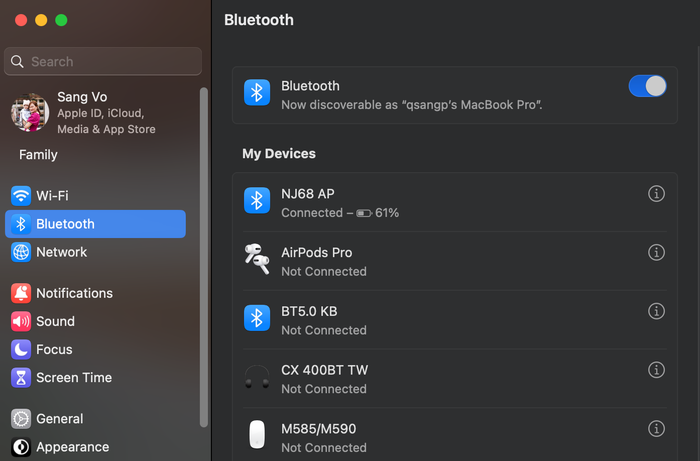Select Sound in the settings sidebar

pyautogui.click(x=95, y=321)
